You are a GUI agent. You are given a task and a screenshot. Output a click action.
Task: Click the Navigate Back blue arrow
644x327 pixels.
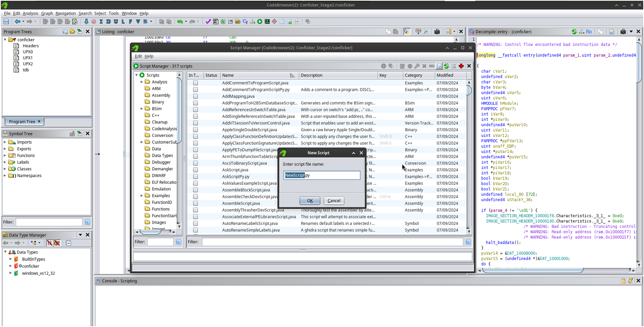pos(17,22)
